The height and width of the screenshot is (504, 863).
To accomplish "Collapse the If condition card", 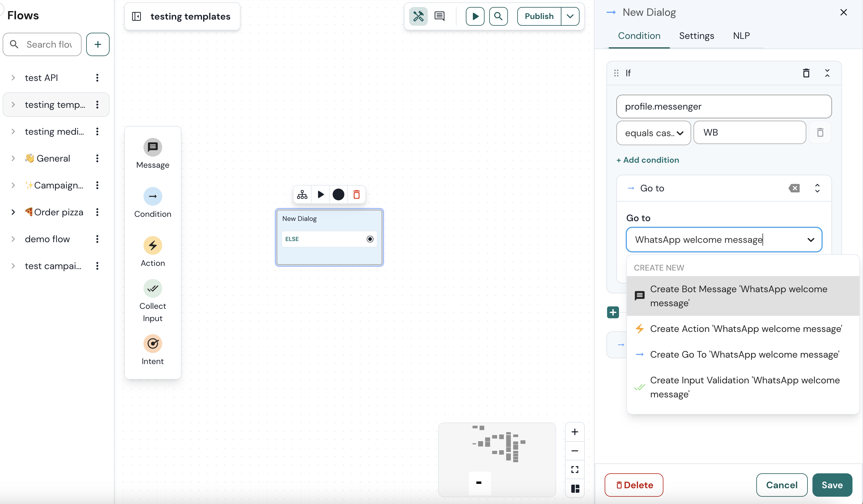I will (x=827, y=73).
